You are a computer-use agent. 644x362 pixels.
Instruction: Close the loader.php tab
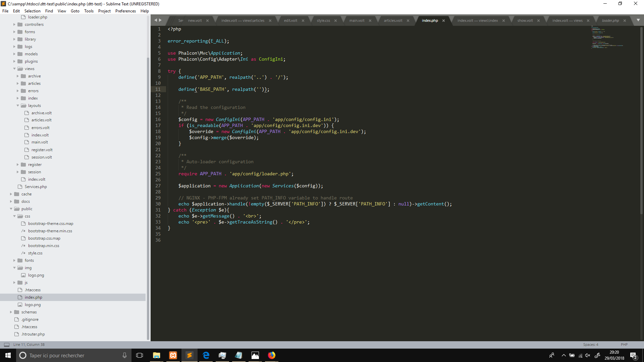(625, 21)
